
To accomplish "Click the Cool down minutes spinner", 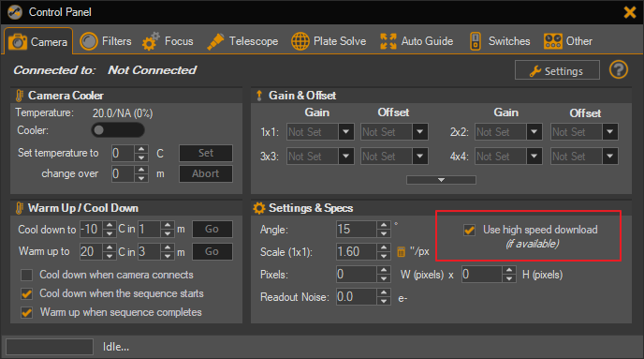I will (168, 229).
